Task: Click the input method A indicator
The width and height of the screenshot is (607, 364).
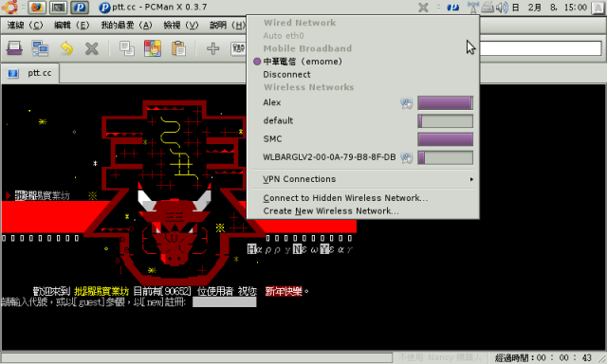Action: coord(598,8)
